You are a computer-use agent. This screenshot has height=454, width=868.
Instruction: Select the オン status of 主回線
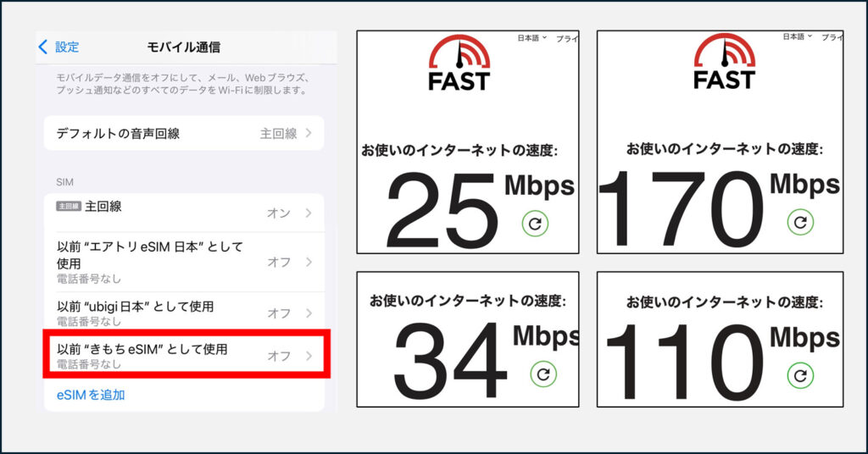[278, 213]
